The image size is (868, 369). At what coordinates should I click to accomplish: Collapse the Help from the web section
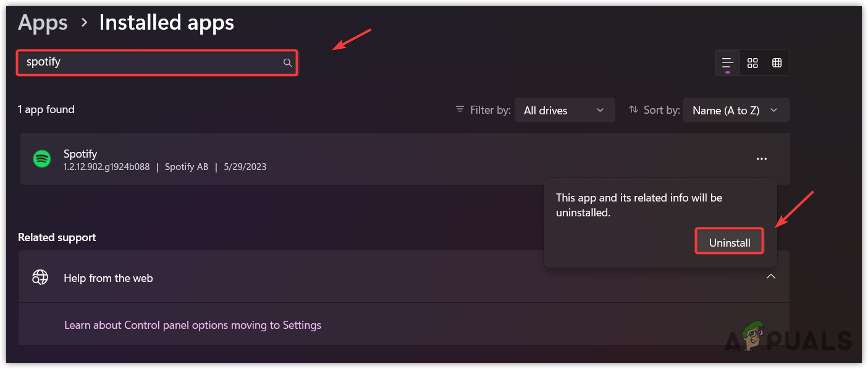click(x=771, y=277)
